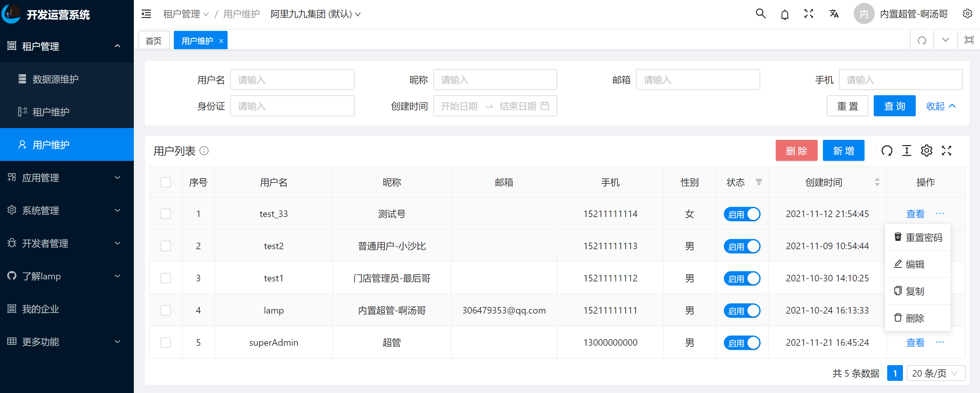
Task: Click the table density height icon
Action: pyautogui.click(x=907, y=151)
